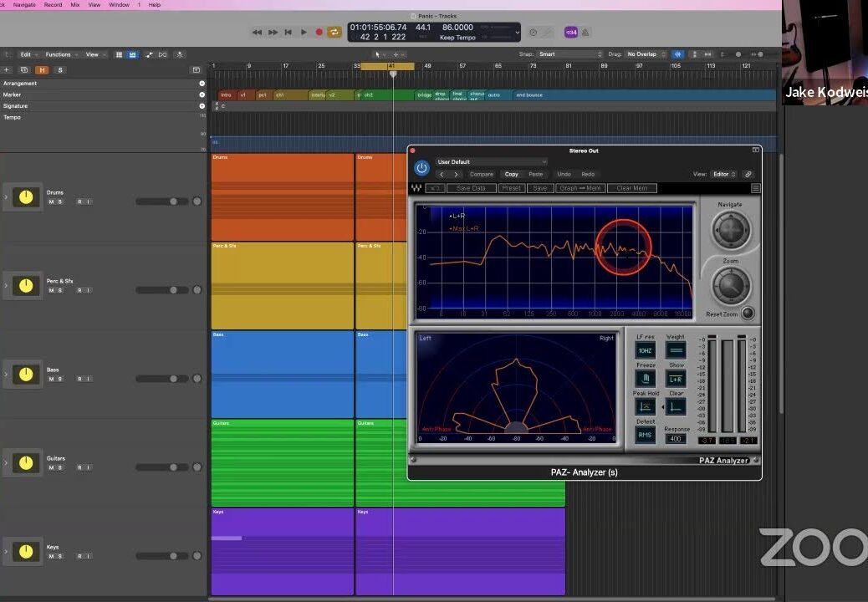868x602 pixels.
Task: Activate the Freeze hand icon in PAZ Analyzer
Action: click(646, 379)
